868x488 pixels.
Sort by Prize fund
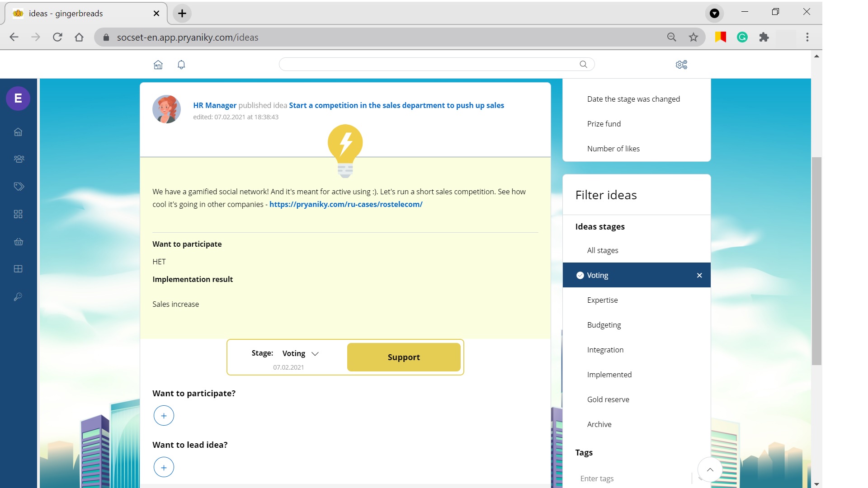click(604, 124)
